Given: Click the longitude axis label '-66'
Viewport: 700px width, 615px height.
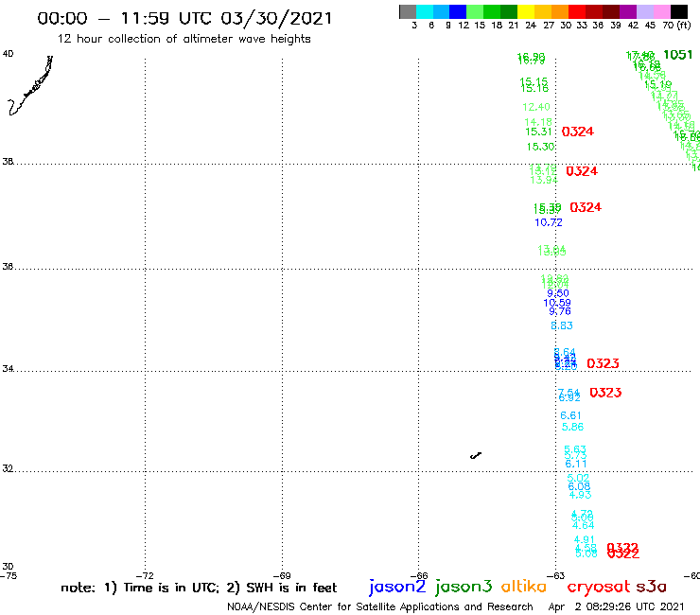Looking at the screenshot, I should point(419,575).
